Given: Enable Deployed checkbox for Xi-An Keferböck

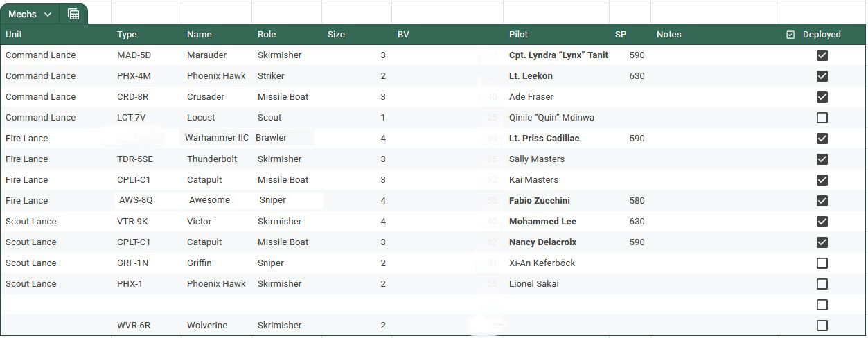Looking at the screenshot, I should click(822, 263).
